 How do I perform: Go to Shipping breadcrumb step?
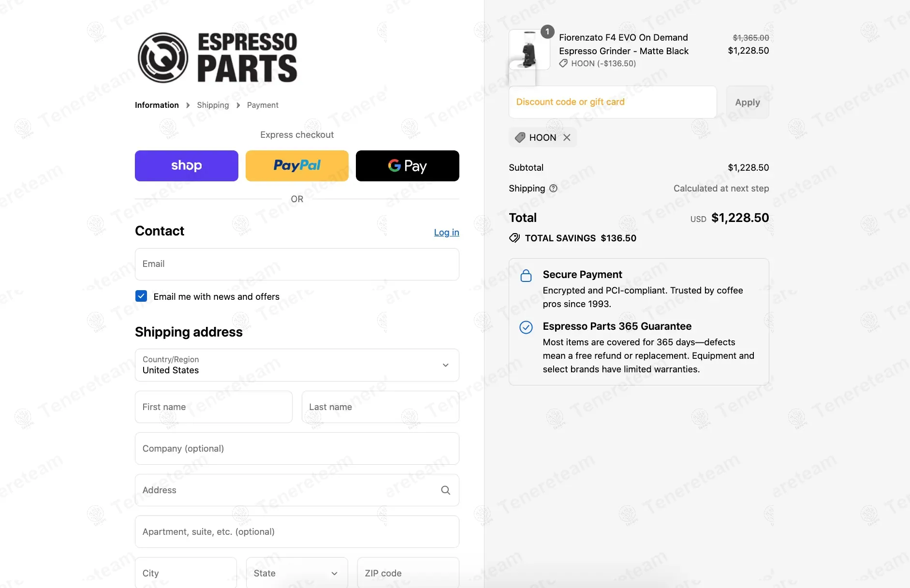pyautogui.click(x=213, y=105)
